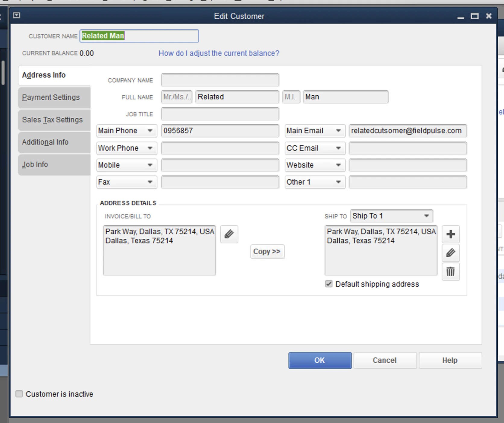Expand the Ship To 1 dropdown

coord(392,216)
